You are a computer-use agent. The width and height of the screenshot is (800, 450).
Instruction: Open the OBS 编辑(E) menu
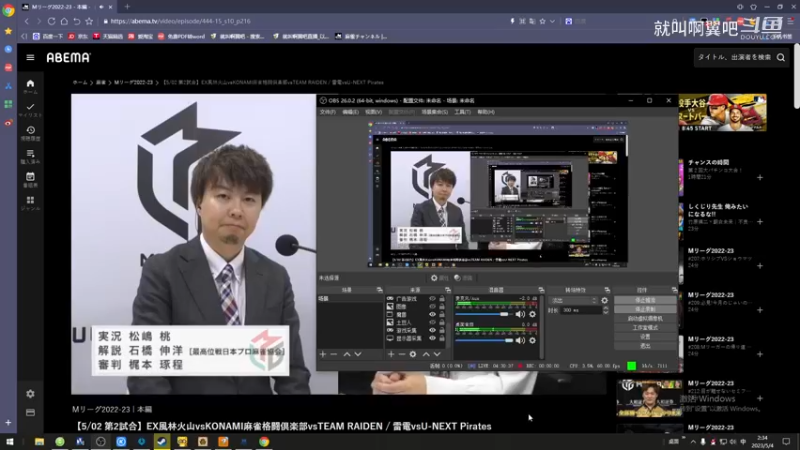click(x=350, y=112)
